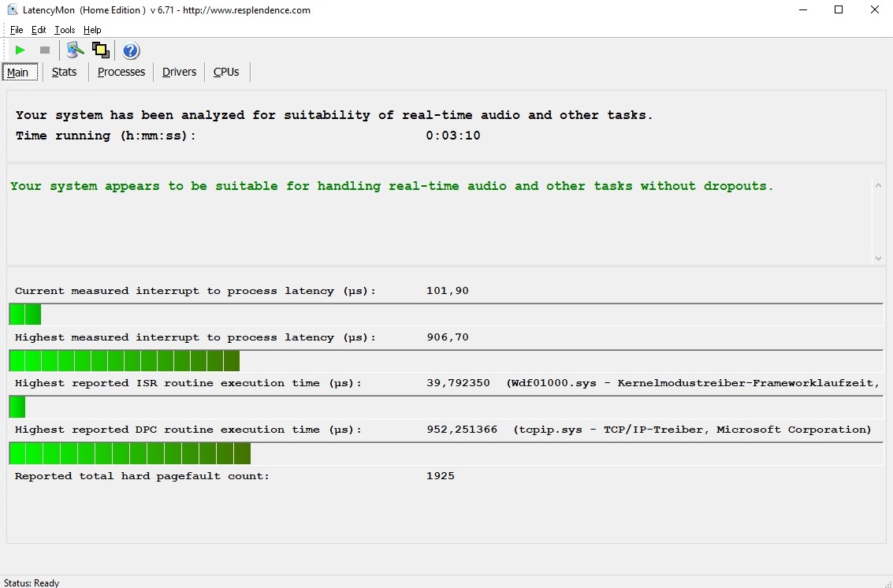Click the gray stop monitoring button
The width and height of the screenshot is (893, 588).
click(45, 50)
